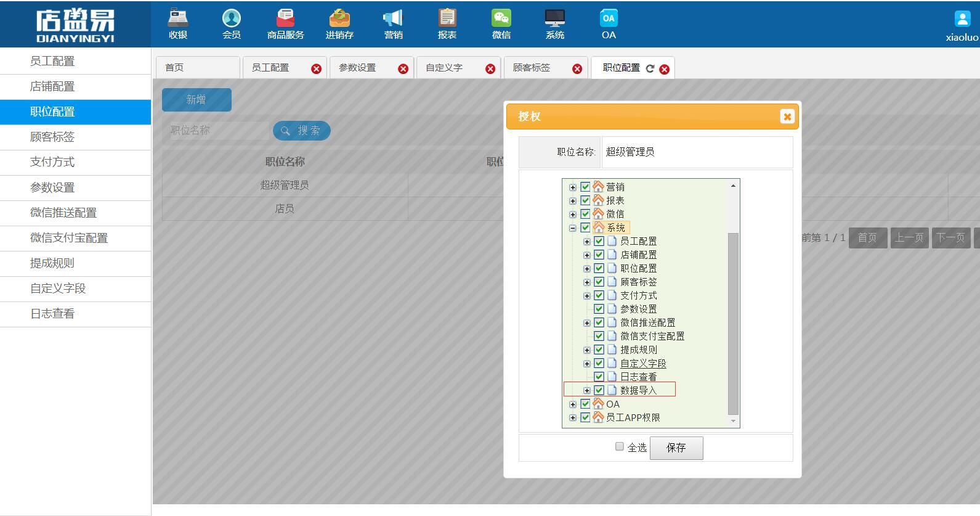980x516 pixels.
Task: Expand the OA tree node
Action: [x=573, y=404]
